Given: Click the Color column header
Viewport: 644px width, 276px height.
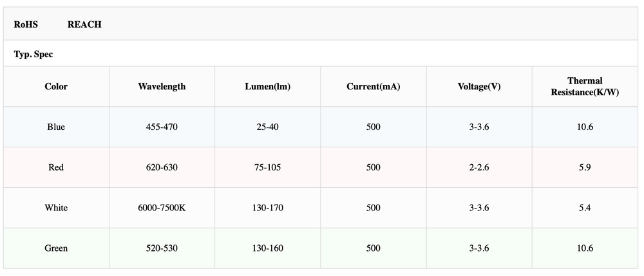Looking at the screenshot, I should [x=56, y=87].
